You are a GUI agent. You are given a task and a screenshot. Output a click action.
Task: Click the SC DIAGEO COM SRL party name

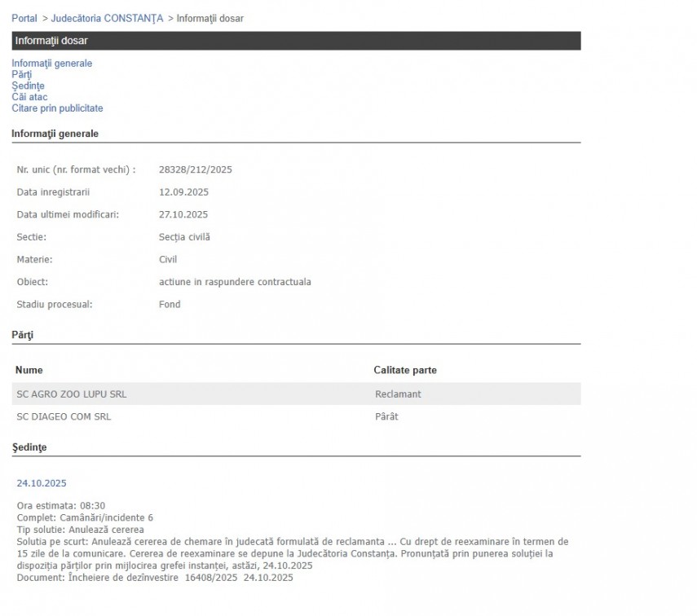(x=64, y=417)
